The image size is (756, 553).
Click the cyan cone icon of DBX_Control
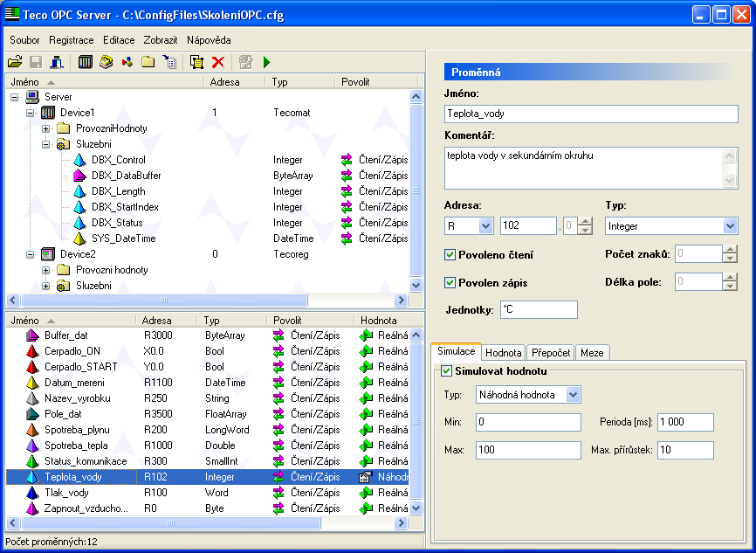(x=79, y=160)
